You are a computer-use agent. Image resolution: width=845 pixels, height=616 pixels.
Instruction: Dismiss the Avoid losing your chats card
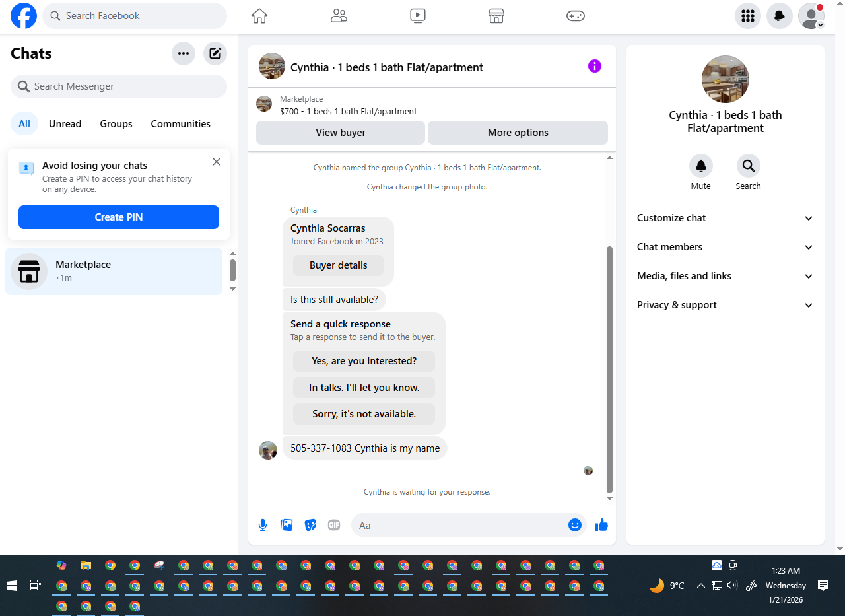(217, 162)
